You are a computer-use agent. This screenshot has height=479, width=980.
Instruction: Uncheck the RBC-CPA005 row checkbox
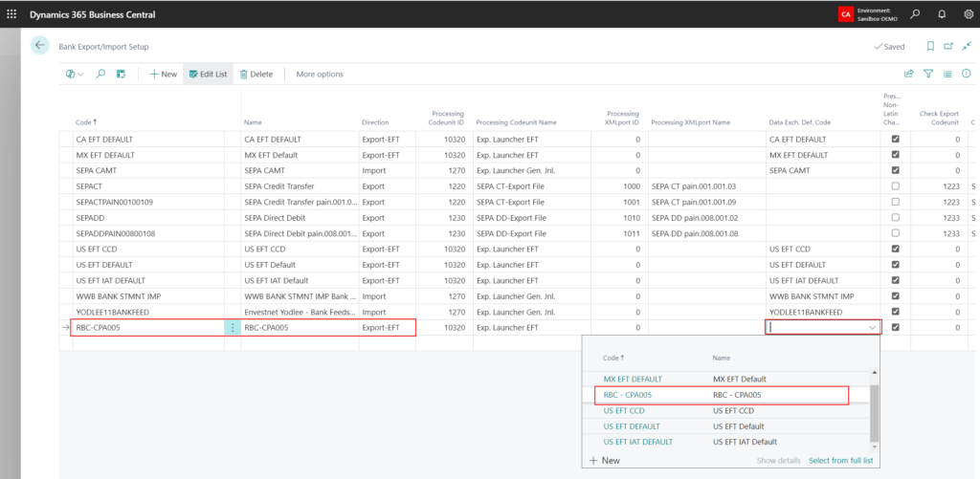895,327
